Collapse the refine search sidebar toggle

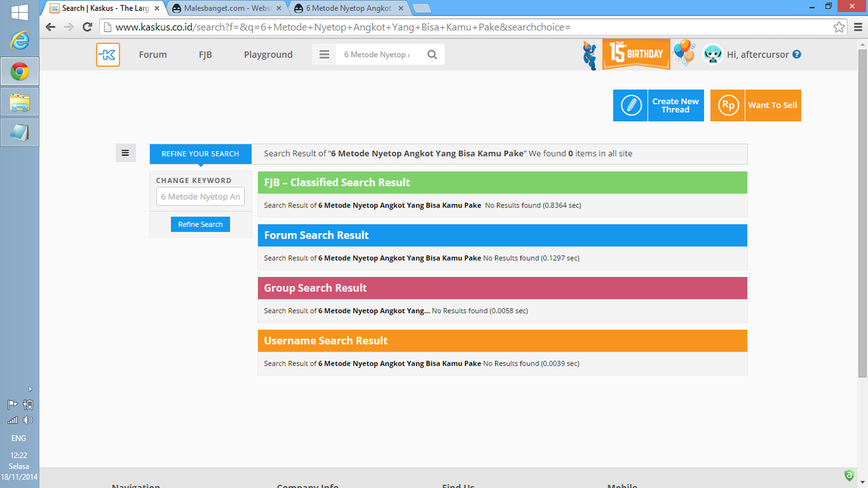coord(125,153)
